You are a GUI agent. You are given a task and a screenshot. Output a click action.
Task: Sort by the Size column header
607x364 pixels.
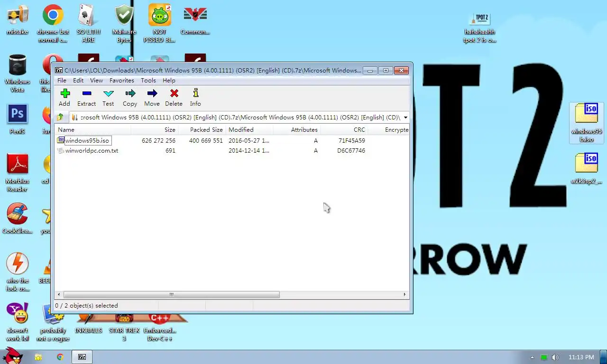coord(155,130)
